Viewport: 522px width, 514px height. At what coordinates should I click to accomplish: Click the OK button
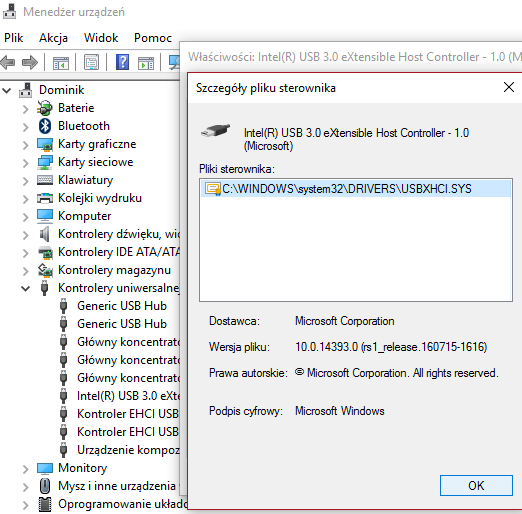click(476, 485)
